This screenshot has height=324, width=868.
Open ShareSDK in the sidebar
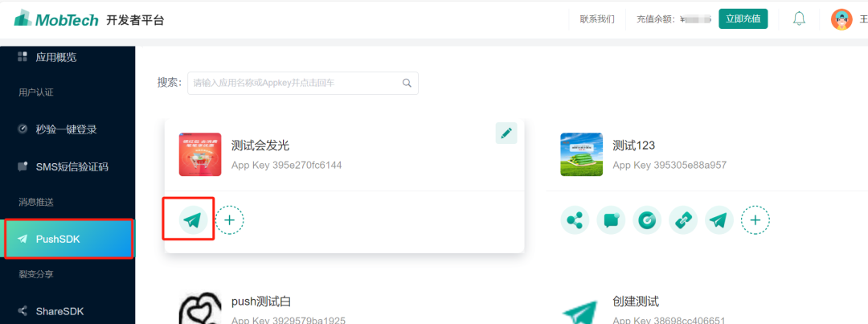(x=51, y=311)
